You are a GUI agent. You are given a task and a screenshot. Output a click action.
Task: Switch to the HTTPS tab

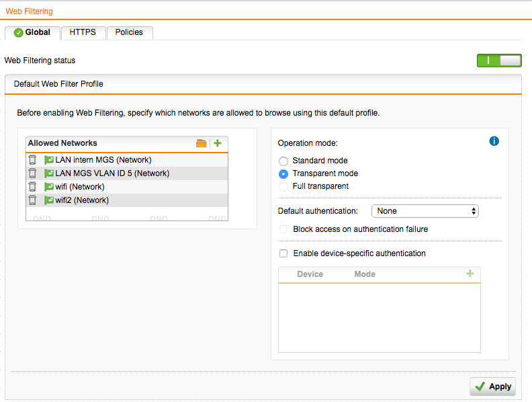pyautogui.click(x=83, y=32)
